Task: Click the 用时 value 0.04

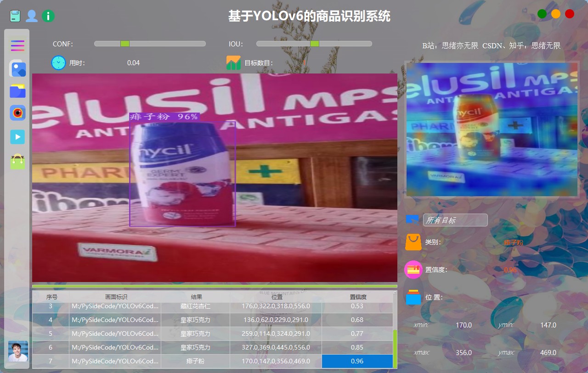Action: (x=134, y=63)
